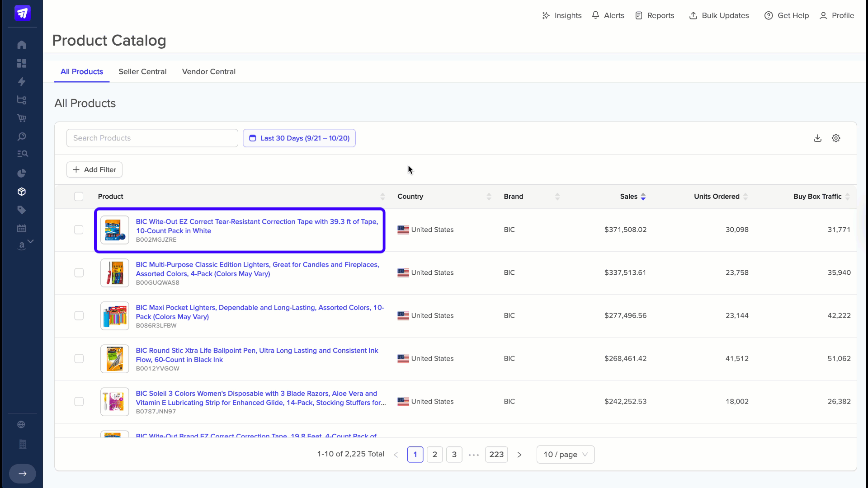
Task: Click the app logo in the sidebar
Action: click(22, 13)
